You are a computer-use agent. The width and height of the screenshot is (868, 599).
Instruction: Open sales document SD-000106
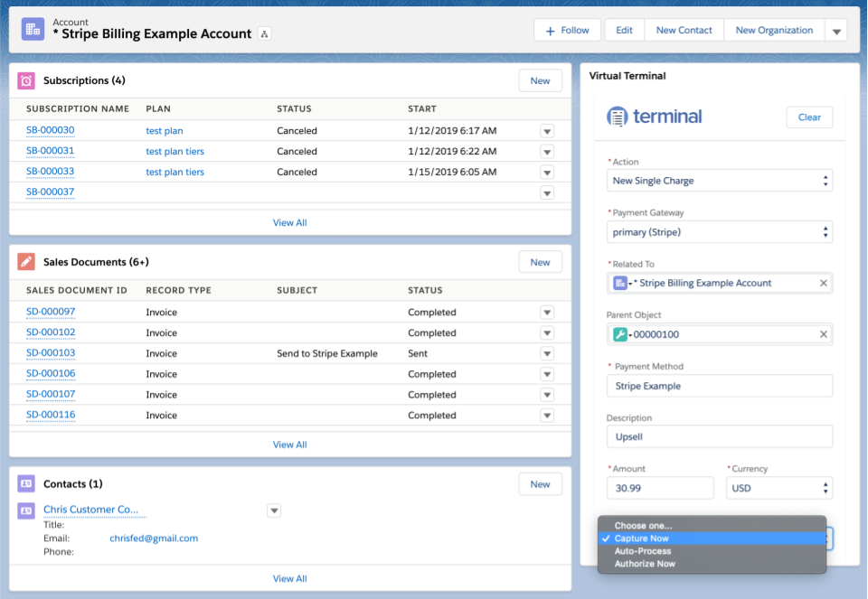[51, 373]
